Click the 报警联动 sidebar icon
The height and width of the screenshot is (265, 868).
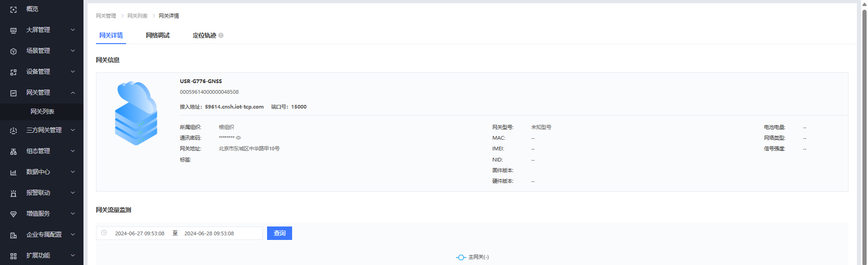13,193
